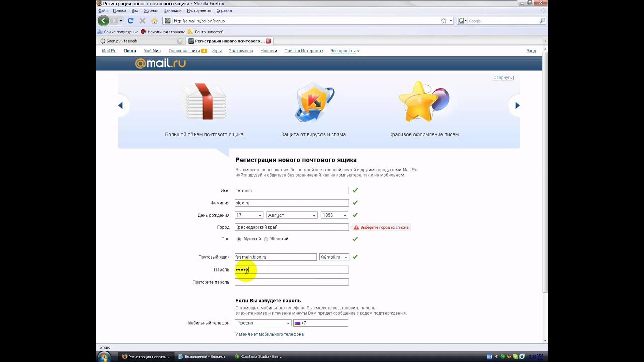Open Начальная страница bookmark
Screen dimensions: 644x362
[163, 32]
